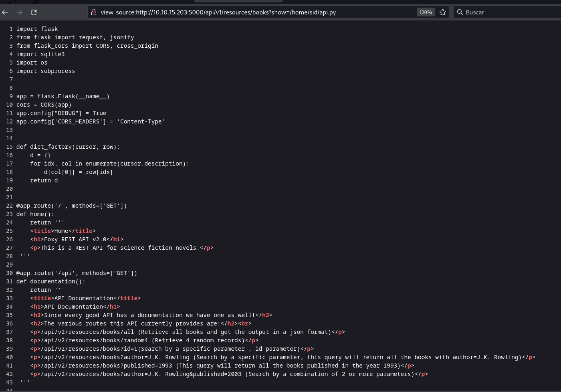This screenshot has width=561, height=392.
Task: Click the magnifier icon in Buscar box
Action: [x=460, y=12]
